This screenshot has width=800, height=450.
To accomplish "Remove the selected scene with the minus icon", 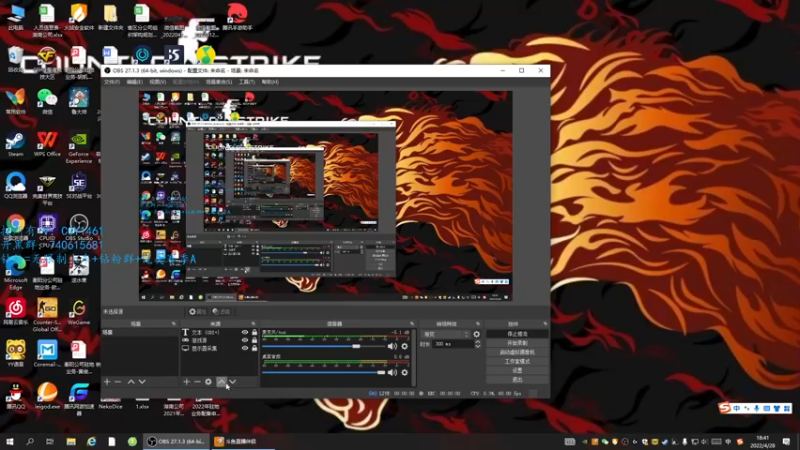I will click(118, 382).
